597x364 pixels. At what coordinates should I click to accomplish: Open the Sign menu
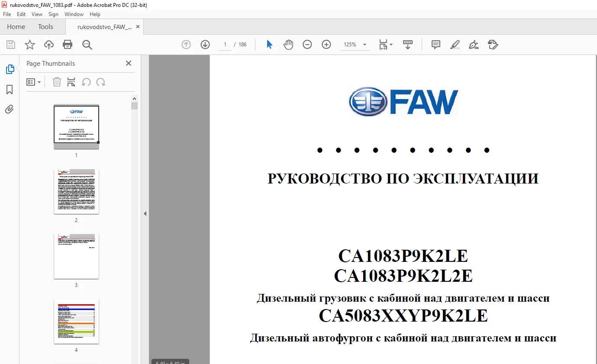tap(54, 14)
